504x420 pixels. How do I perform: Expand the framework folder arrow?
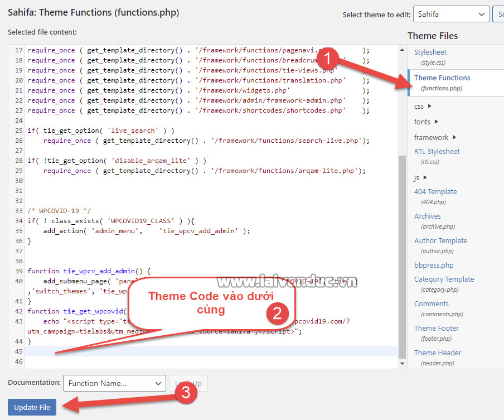(454, 137)
